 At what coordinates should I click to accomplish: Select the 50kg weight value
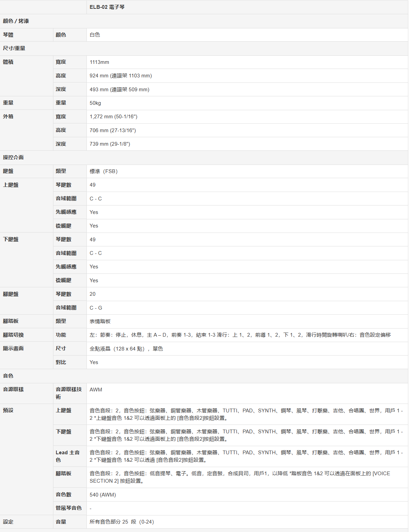(x=95, y=103)
